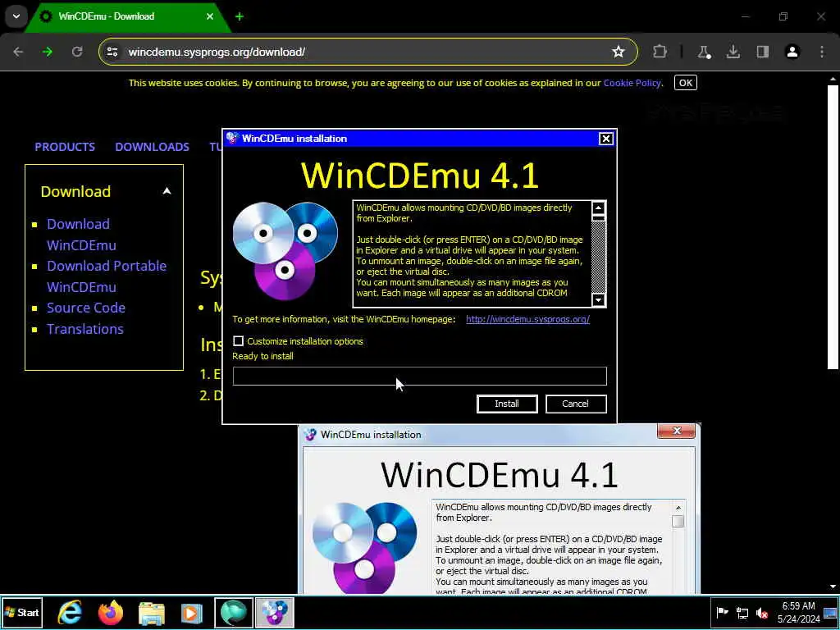Click the Show desktop icon in tray
840x630 pixels.
click(x=830, y=613)
